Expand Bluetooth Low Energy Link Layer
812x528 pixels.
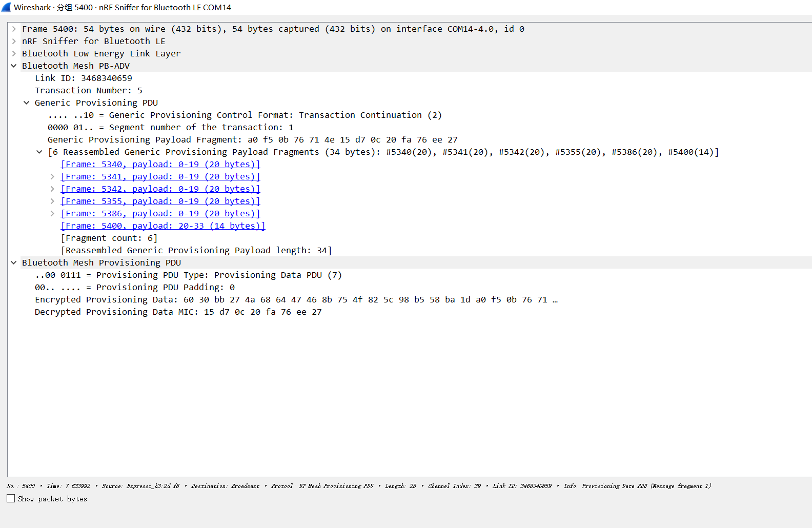(x=14, y=54)
